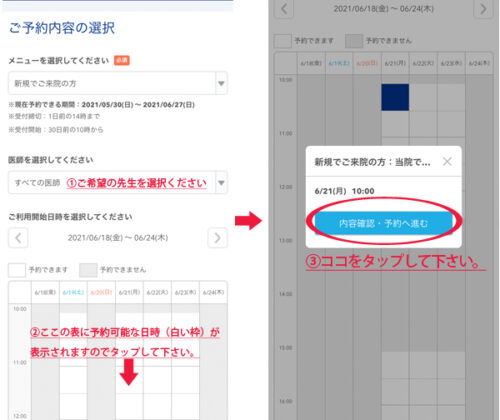Click the date range 2021/06/18 label left

click(x=118, y=238)
